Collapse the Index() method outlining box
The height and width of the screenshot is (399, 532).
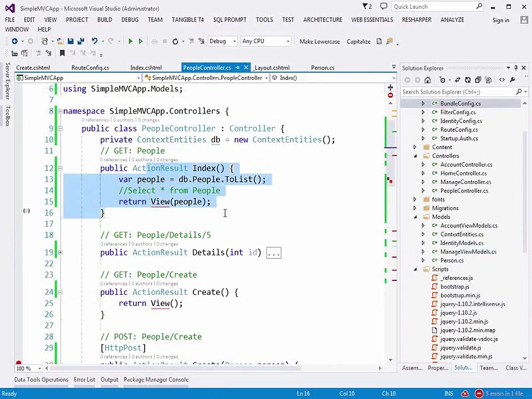point(60,168)
